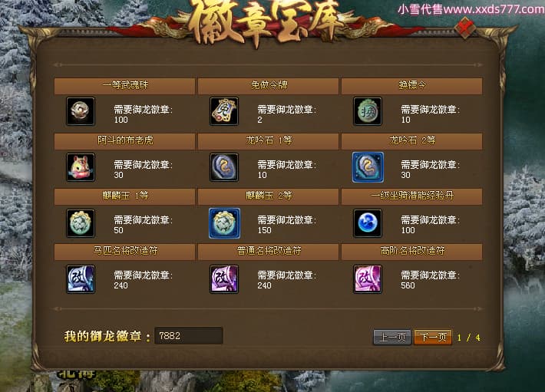
Task: Pick the 普通名将改造符 purple icon
Action: coord(224,278)
